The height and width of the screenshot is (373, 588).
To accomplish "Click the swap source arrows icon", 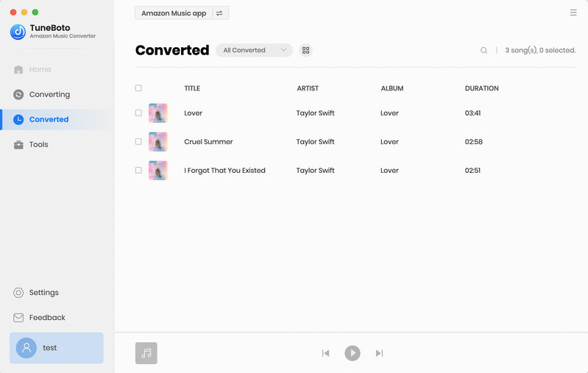I will click(x=219, y=13).
